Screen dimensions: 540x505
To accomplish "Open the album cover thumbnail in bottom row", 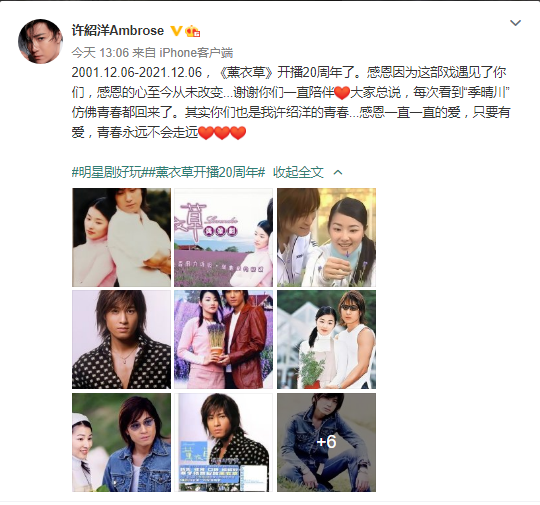I will coord(224,442).
